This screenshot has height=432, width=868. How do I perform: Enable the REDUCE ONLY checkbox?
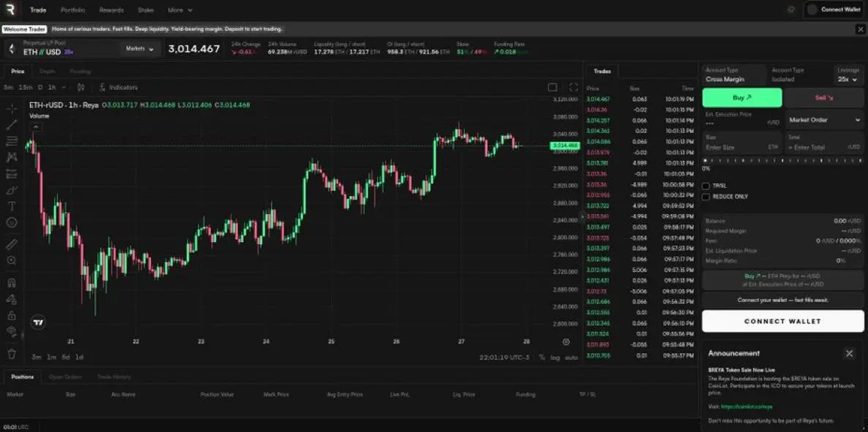point(706,197)
